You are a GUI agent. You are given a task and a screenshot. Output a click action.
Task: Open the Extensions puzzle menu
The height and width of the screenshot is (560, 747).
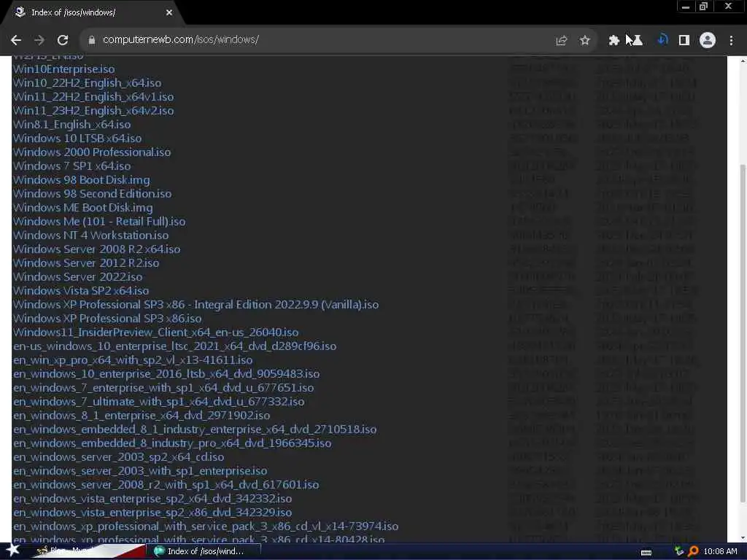coord(614,41)
